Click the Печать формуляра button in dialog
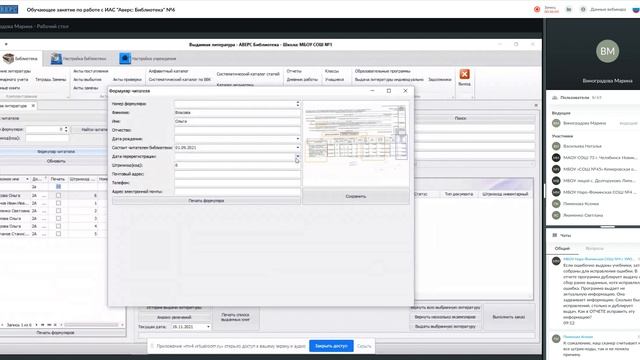 pos(206,201)
